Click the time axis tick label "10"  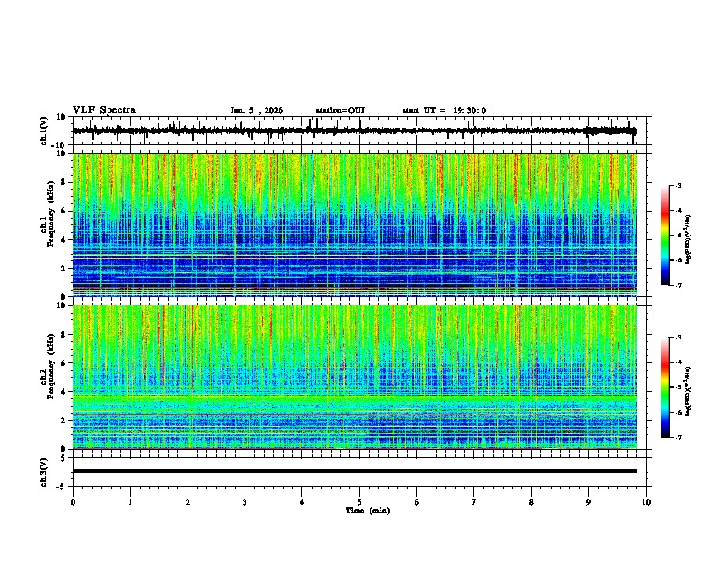[x=646, y=502]
